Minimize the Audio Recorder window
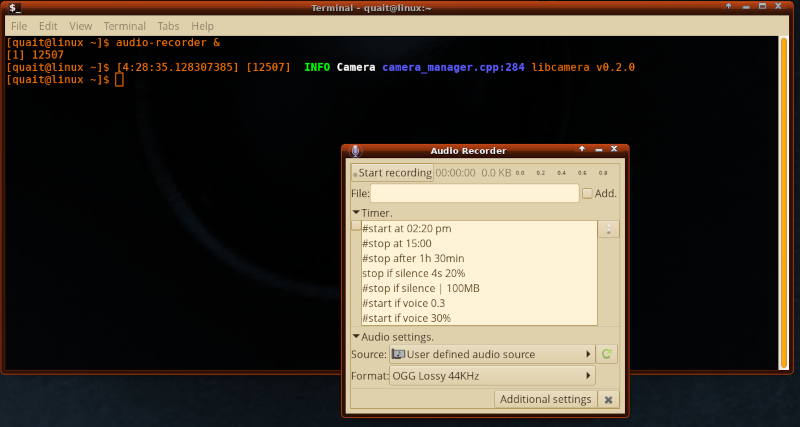Viewport: 800px width, 427px height. click(x=598, y=149)
